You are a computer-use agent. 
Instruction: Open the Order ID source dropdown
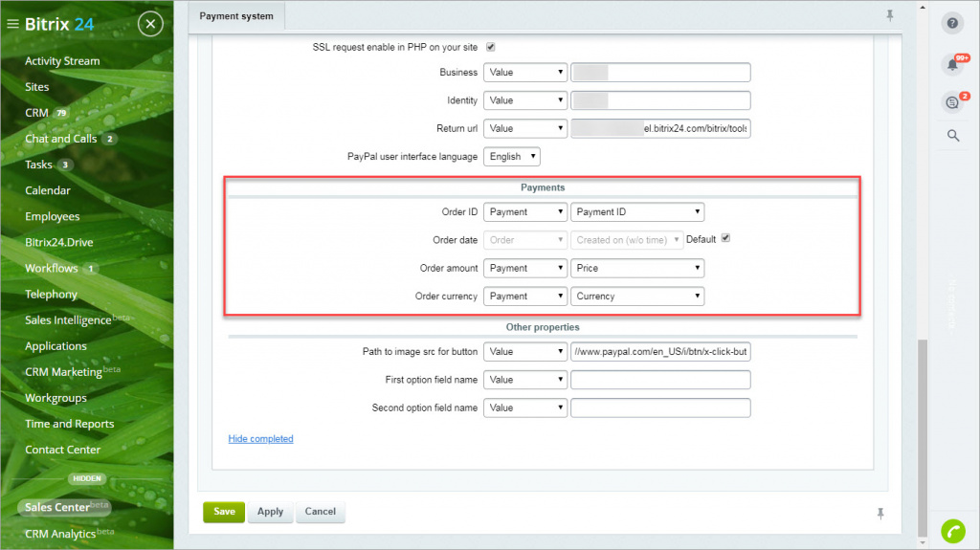click(525, 212)
